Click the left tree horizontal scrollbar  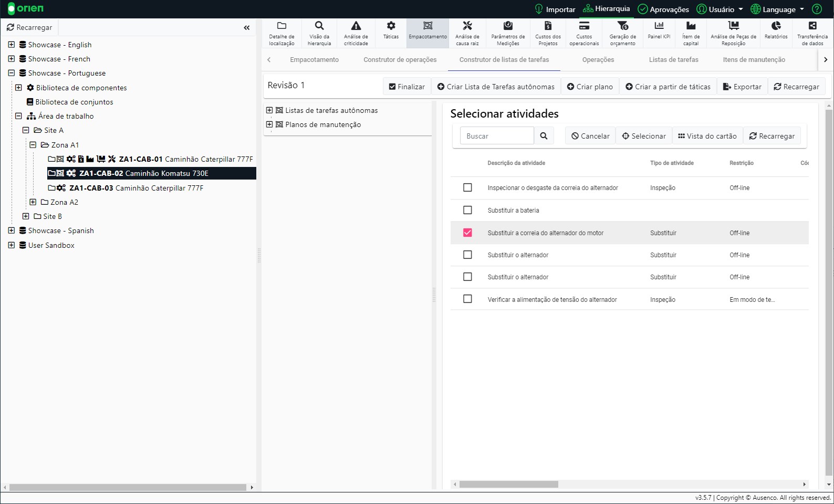(x=128, y=487)
